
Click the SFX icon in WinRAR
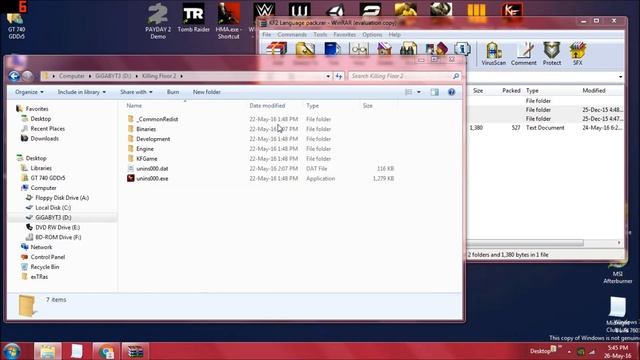tap(578, 54)
